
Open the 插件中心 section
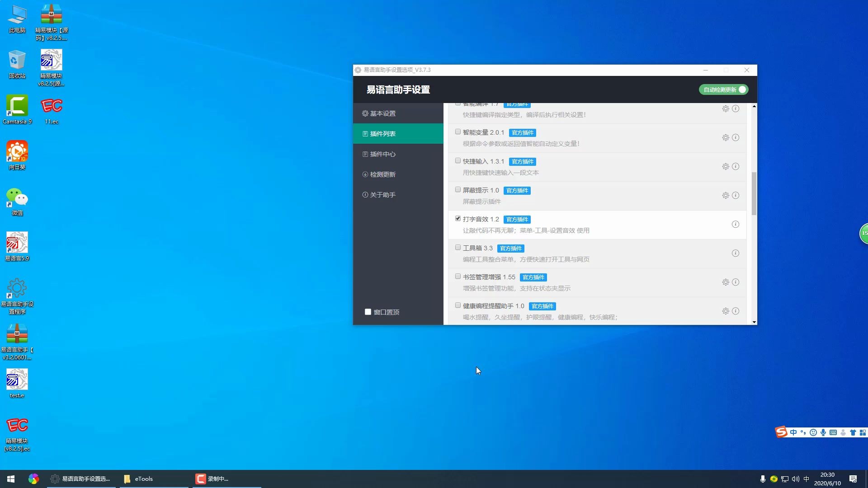(382, 154)
